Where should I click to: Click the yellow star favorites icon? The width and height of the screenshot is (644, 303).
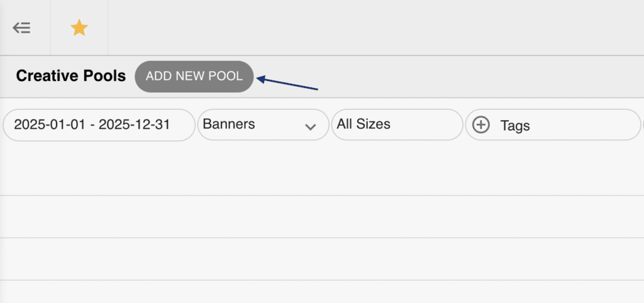pyautogui.click(x=79, y=28)
